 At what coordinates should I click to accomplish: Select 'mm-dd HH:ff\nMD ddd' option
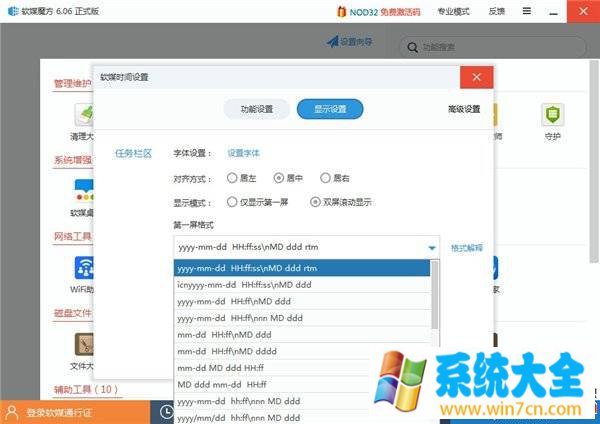coord(302,335)
